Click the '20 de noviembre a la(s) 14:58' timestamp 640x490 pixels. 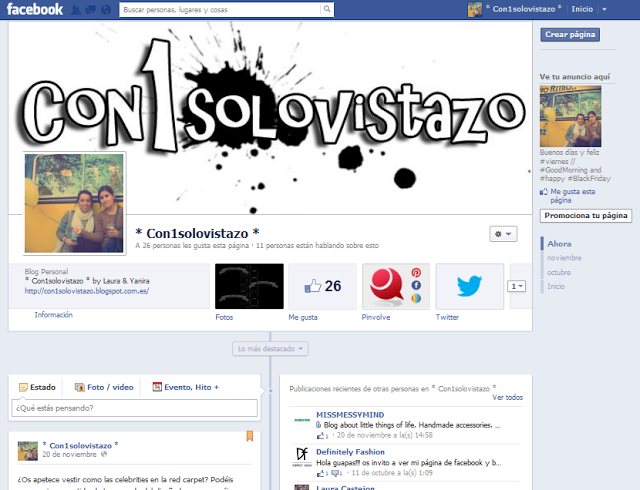click(x=384, y=436)
